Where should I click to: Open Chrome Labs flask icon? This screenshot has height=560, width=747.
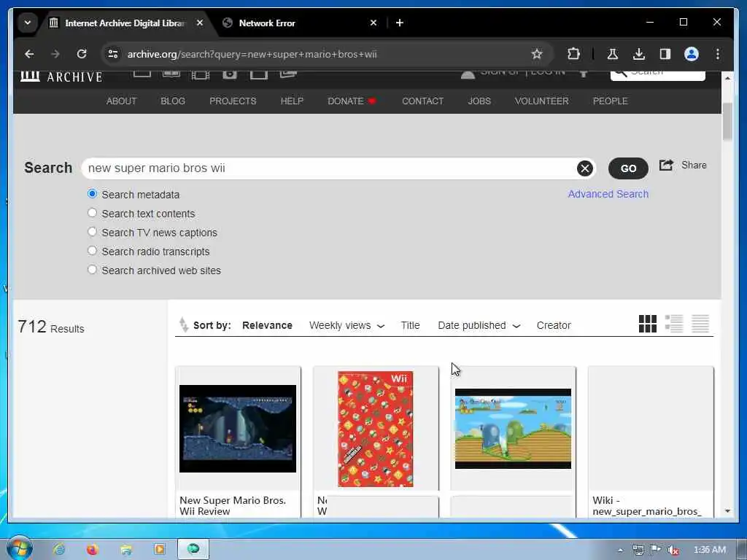point(613,54)
